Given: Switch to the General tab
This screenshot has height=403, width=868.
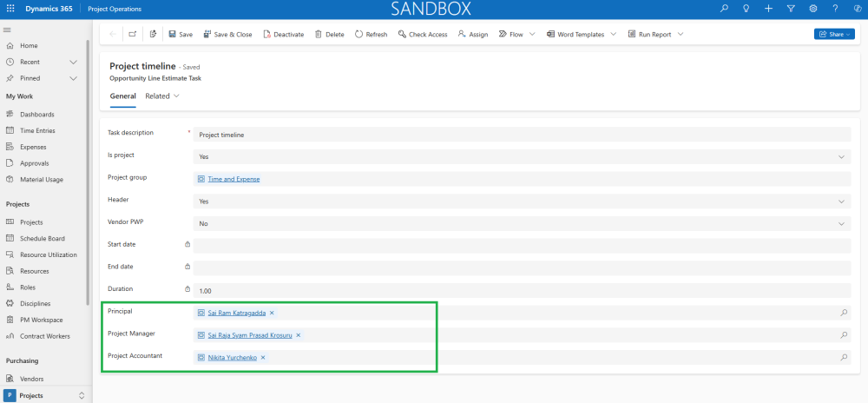Looking at the screenshot, I should click(x=123, y=96).
